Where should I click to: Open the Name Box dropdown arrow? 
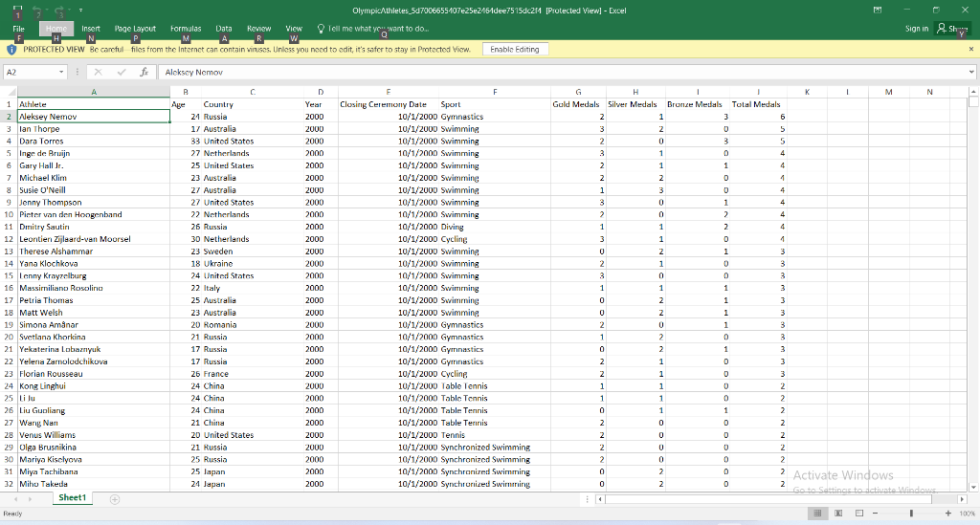pos(61,73)
